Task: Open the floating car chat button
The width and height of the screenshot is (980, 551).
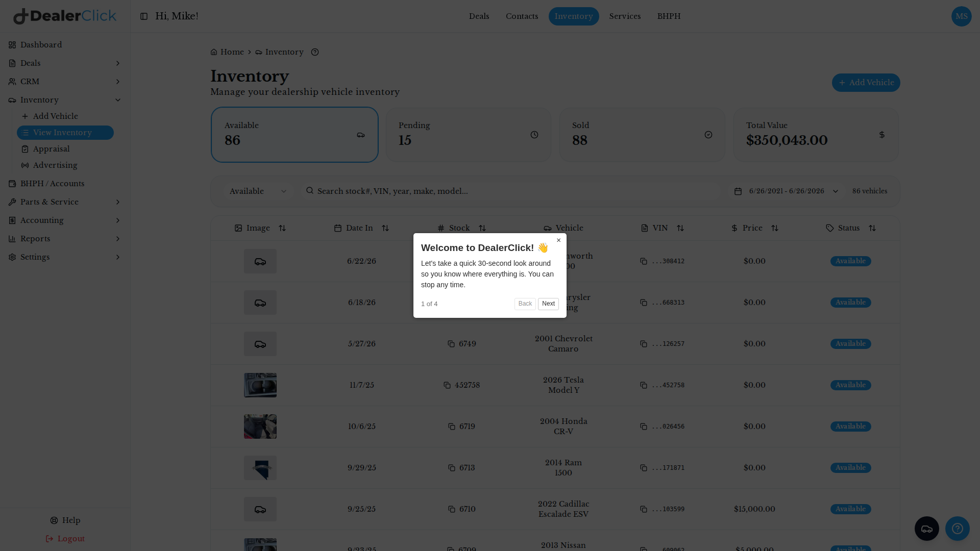Action: tap(927, 529)
